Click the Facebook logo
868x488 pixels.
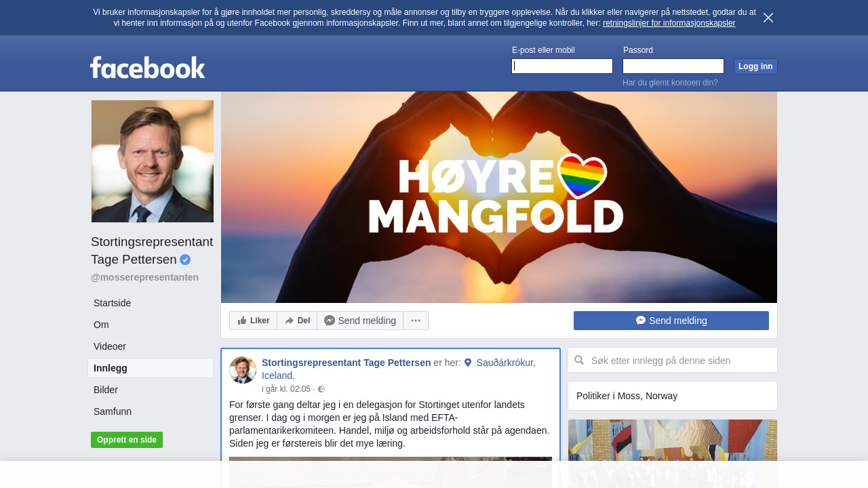point(147,67)
